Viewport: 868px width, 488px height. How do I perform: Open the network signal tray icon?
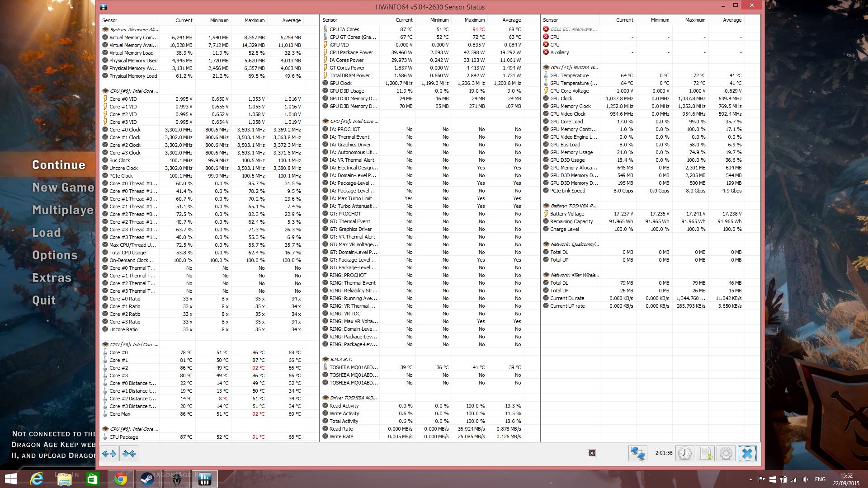(x=794, y=479)
